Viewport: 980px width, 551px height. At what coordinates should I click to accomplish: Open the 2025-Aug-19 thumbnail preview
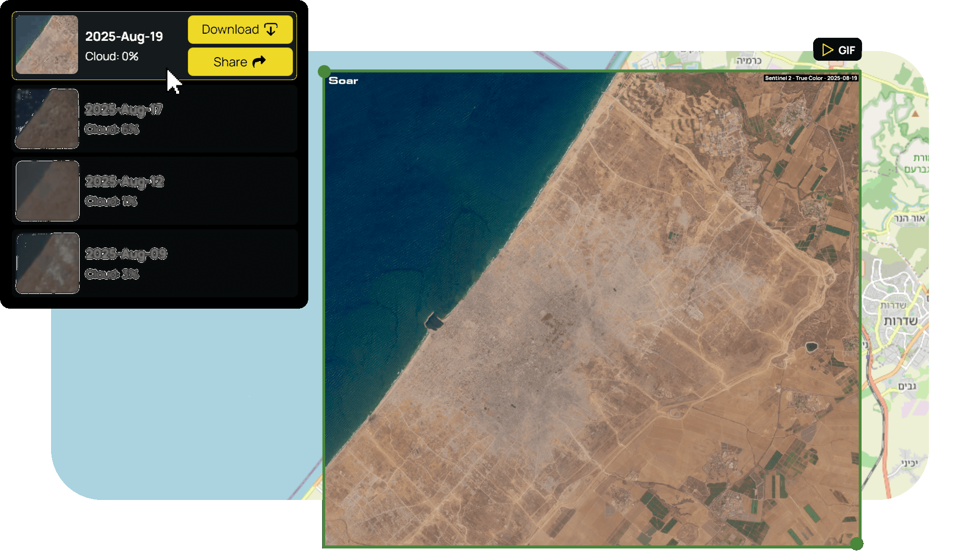(47, 45)
